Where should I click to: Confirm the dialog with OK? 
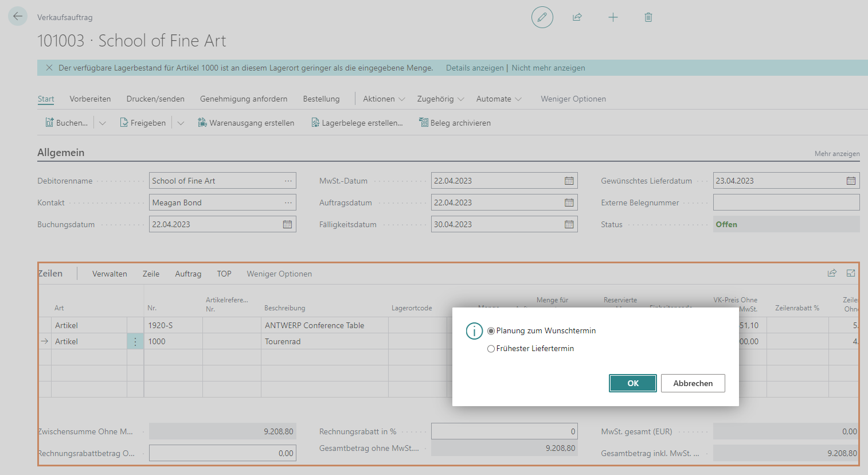click(632, 383)
